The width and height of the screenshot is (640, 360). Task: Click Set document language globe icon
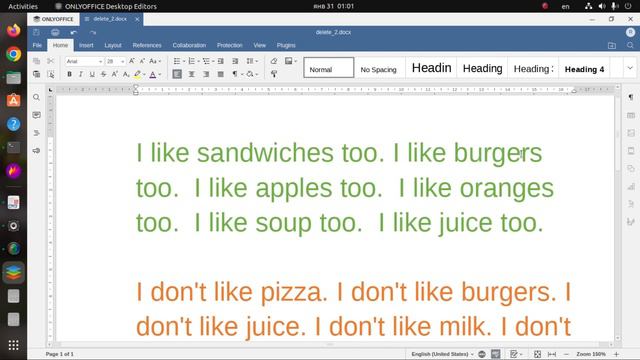click(x=482, y=354)
